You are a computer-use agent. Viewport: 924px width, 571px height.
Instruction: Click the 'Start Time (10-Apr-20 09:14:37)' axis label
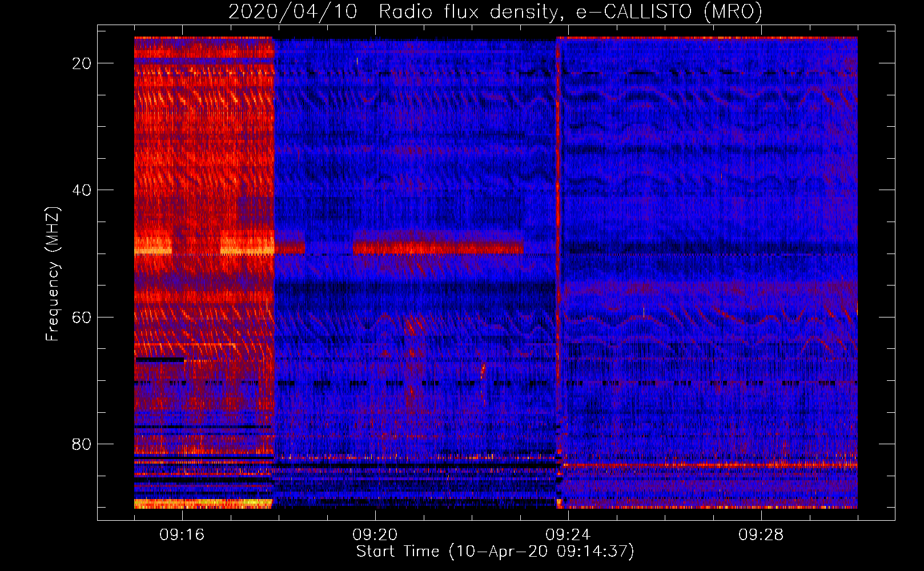[x=495, y=552]
